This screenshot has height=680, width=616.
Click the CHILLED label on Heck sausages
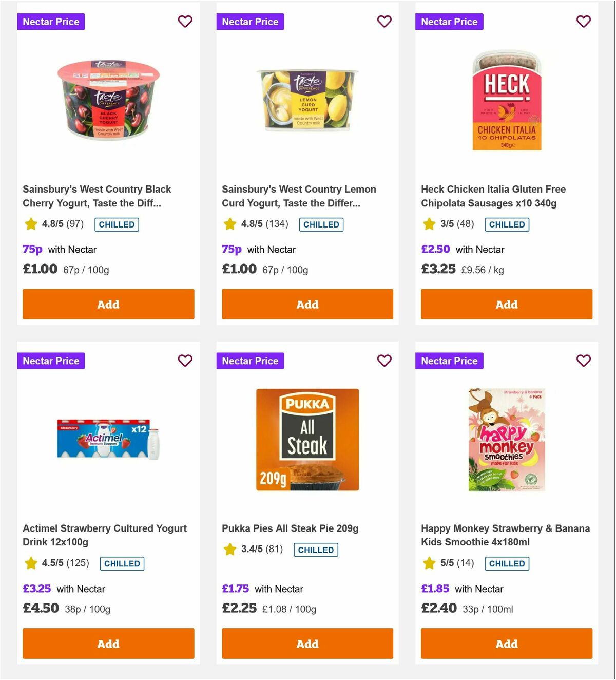point(507,224)
